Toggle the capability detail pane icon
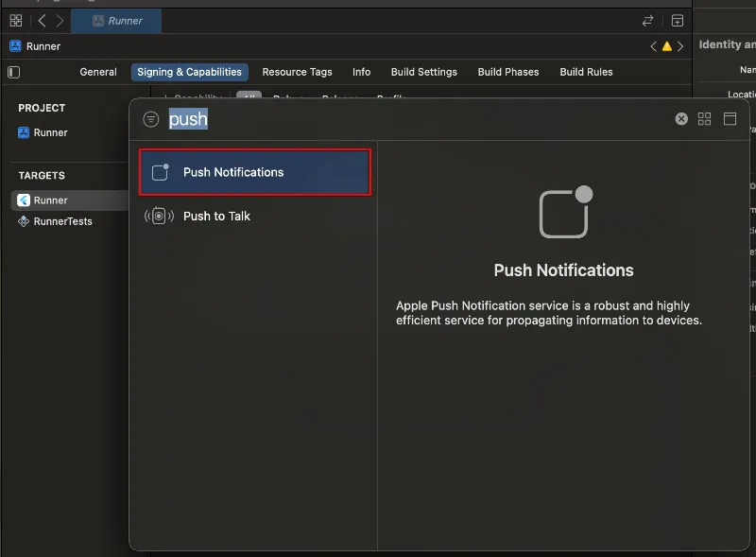 coord(730,119)
